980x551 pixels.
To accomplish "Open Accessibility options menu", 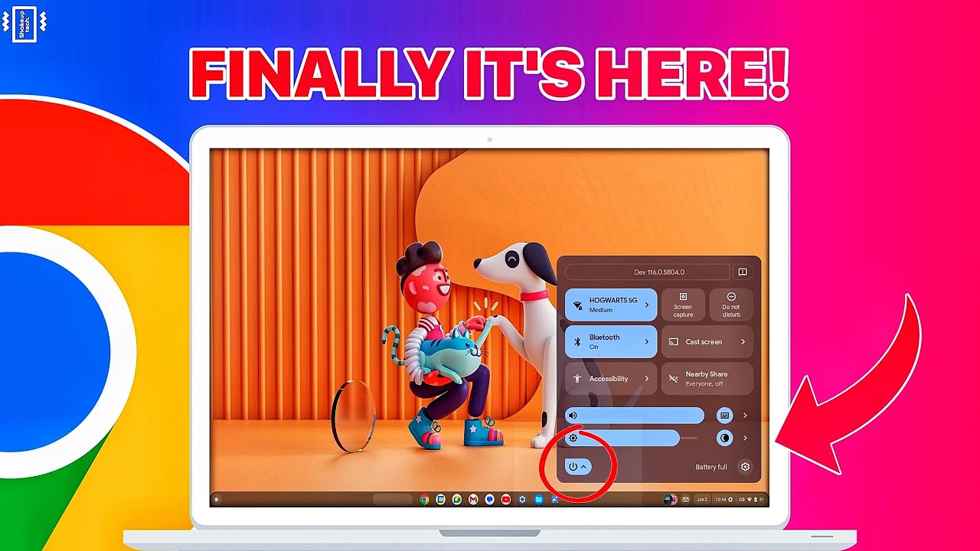I will tap(610, 378).
